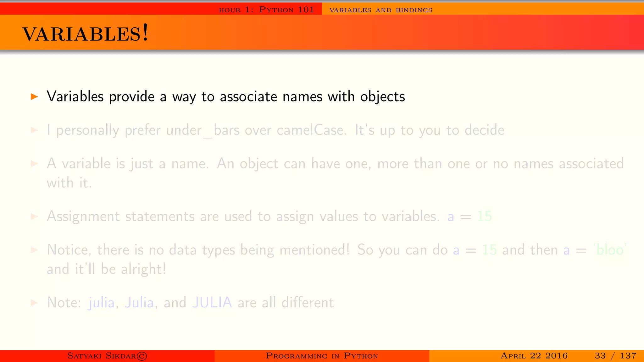The image size is (644, 362).
Task: Click the orange bullet before 'Variables provide a way'
Action: [34, 96]
